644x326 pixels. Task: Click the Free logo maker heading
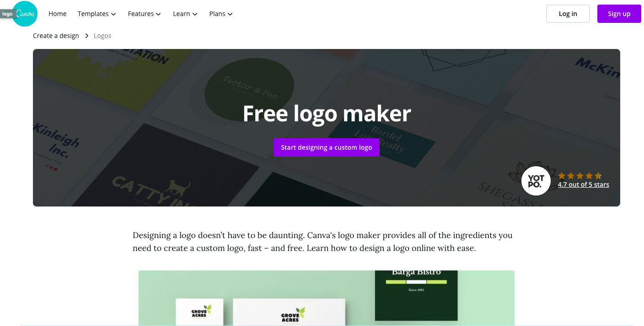coord(327,114)
